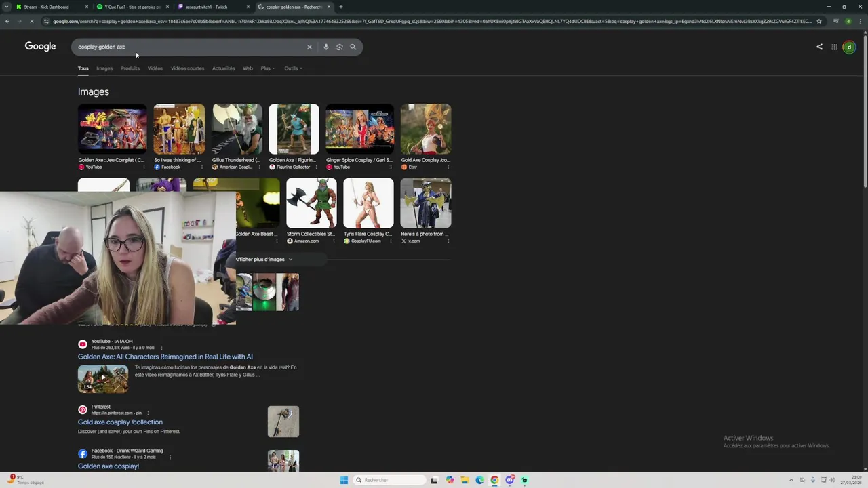Image resolution: width=868 pixels, height=488 pixels.
Task: Open 'Here's a photo from...' x.com image
Action: pos(426,203)
